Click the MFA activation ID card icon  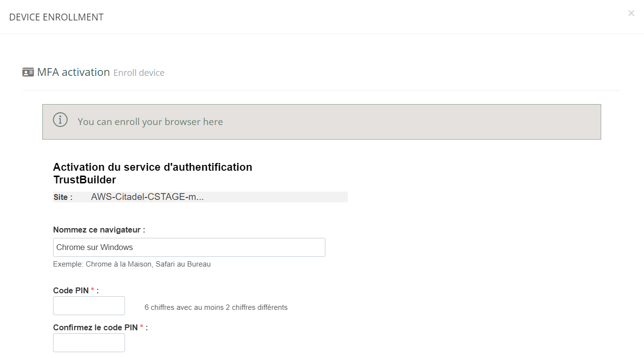[28, 72]
